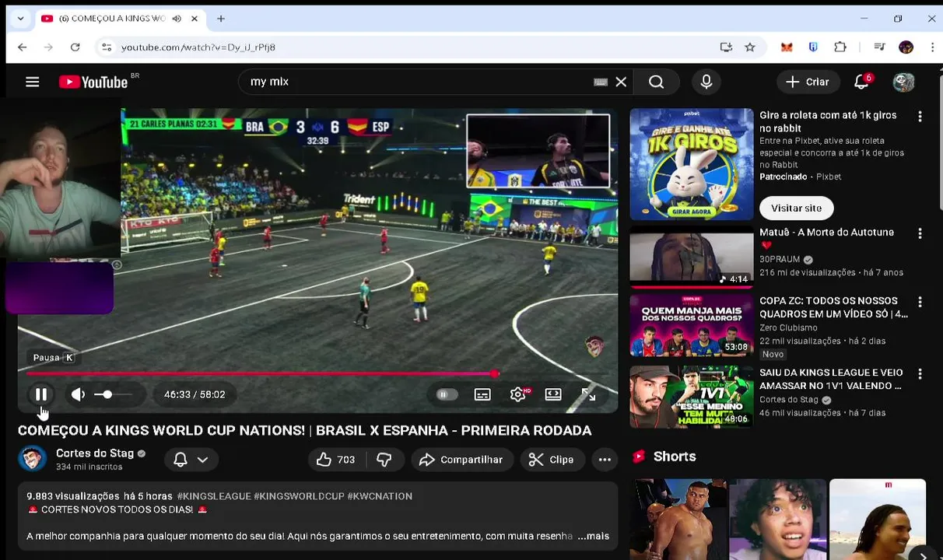
Task: Close the YouTube browser tab
Action: (x=195, y=19)
